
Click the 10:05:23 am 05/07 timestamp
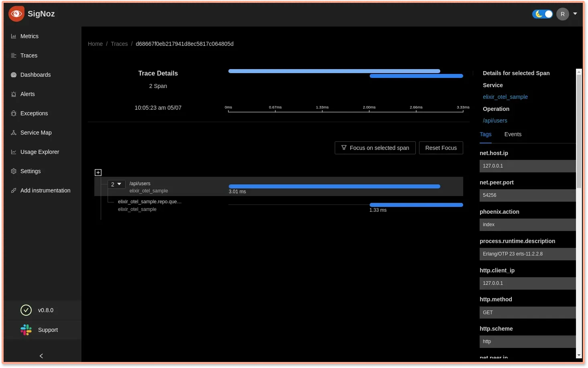(158, 108)
